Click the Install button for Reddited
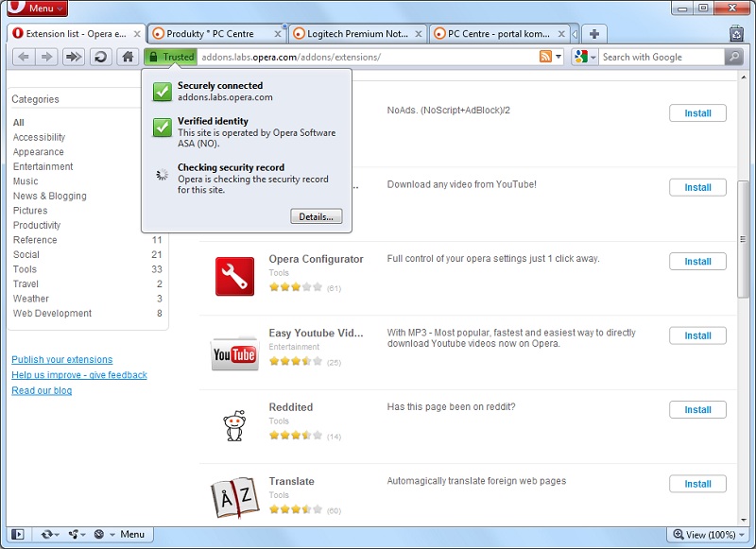The height and width of the screenshot is (549, 756). click(x=697, y=409)
